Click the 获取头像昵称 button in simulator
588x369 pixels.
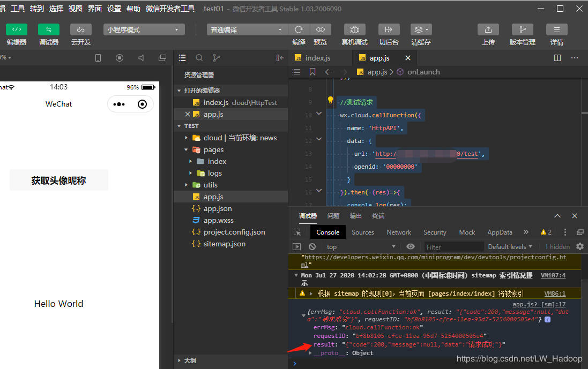click(x=58, y=180)
